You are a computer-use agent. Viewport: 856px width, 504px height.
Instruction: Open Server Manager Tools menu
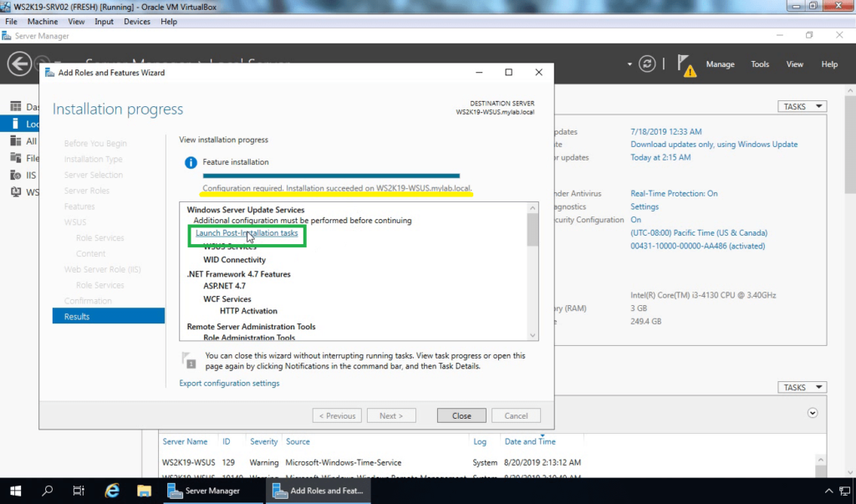(x=759, y=64)
